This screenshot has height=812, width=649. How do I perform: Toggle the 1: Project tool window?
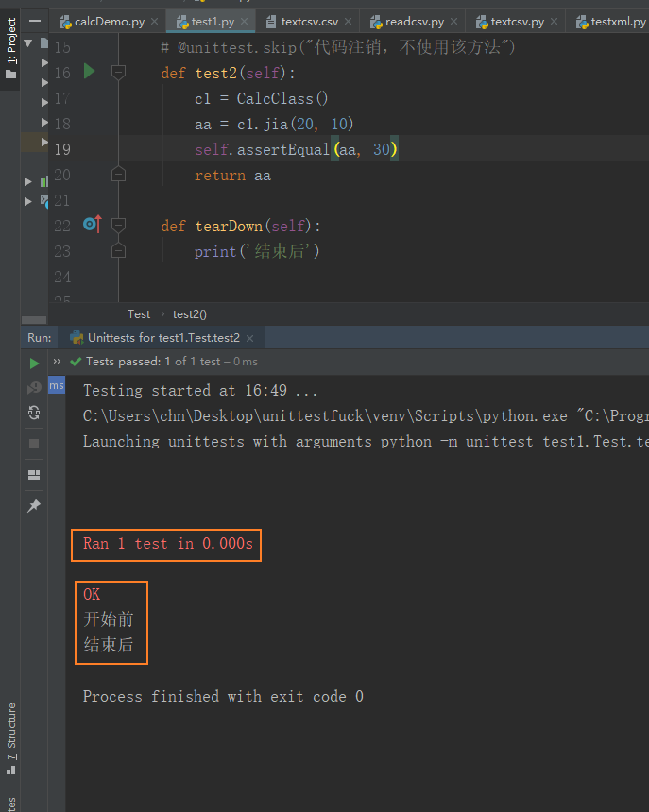point(10,49)
